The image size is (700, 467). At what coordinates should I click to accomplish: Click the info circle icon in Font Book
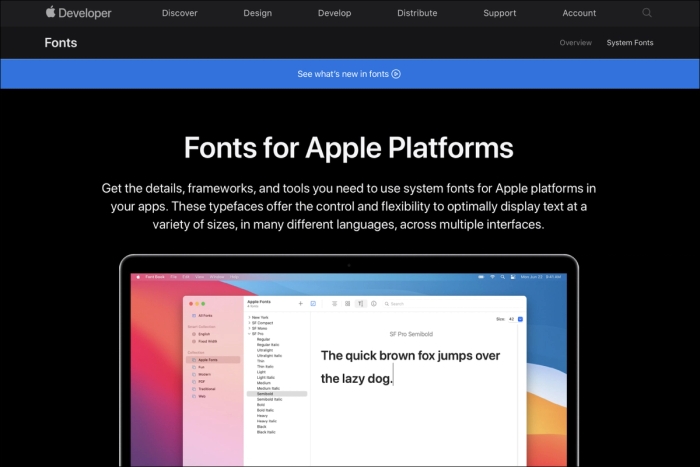[x=374, y=304]
